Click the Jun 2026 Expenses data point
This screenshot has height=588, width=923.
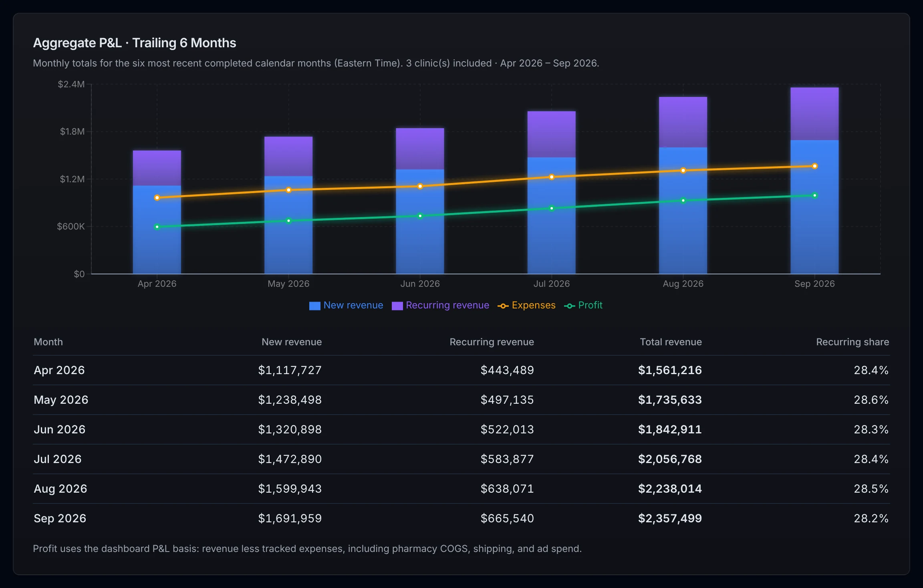coord(420,186)
